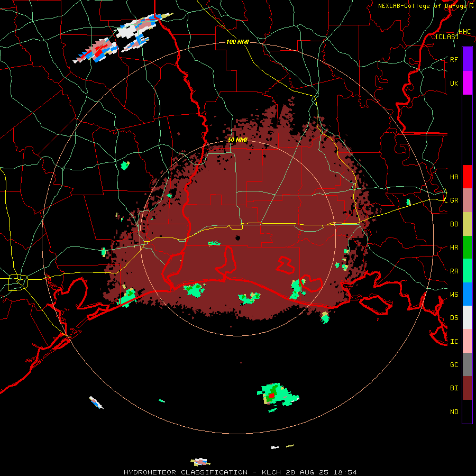The width and height of the screenshot is (476, 476).
Task: Click the yellow BD legend color swatch
Action: coord(467,224)
